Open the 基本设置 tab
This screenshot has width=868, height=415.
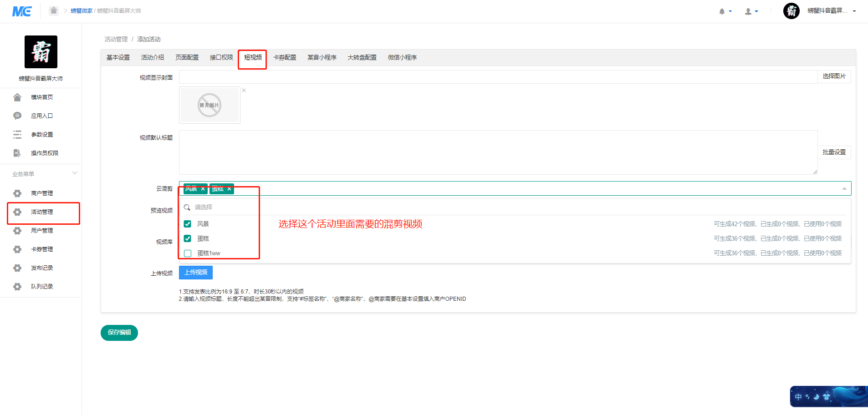point(118,57)
